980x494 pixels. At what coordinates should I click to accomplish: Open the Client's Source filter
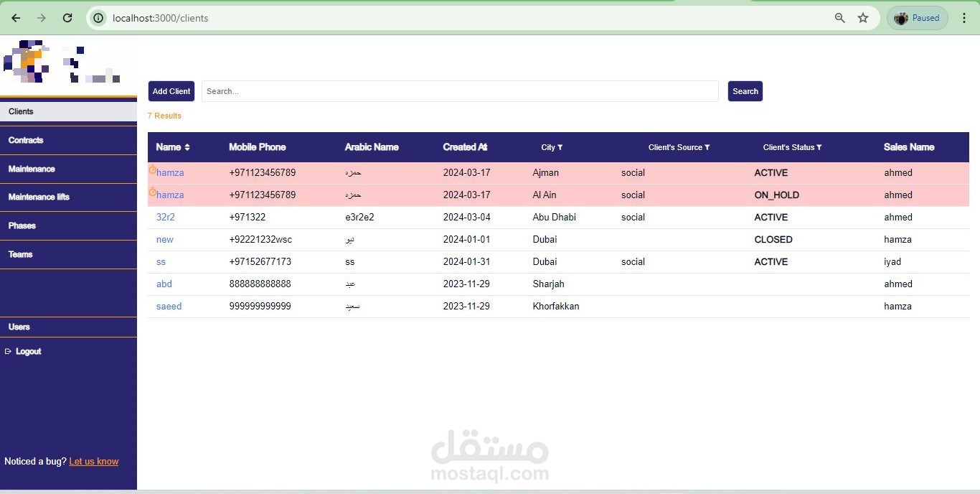[x=707, y=147]
